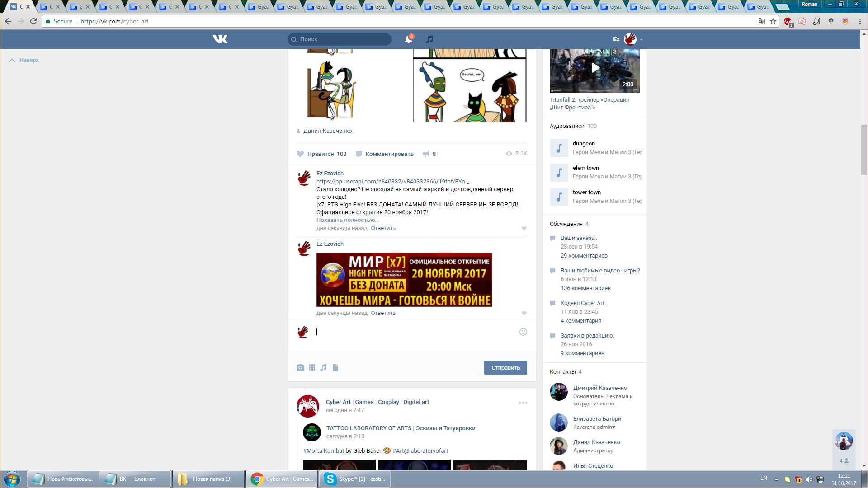Open VK logo home page
This screenshot has width=868, height=488.
(x=220, y=39)
